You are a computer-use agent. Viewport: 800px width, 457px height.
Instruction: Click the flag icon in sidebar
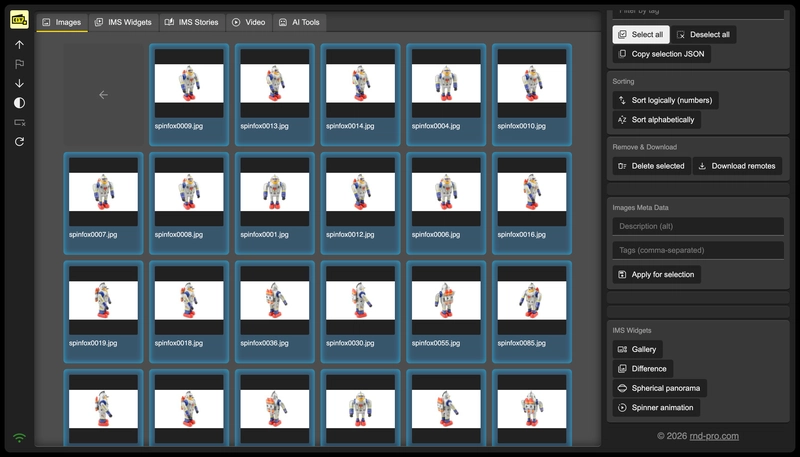pyautogui.click(x=19, y=64)
